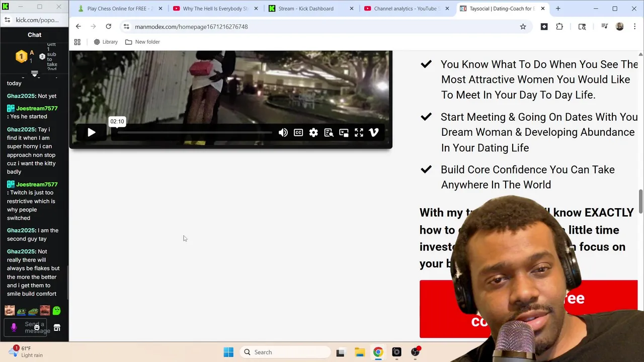Open the Library bookmark
This screenshot has height=362, width=644.
tap(106, 42)
